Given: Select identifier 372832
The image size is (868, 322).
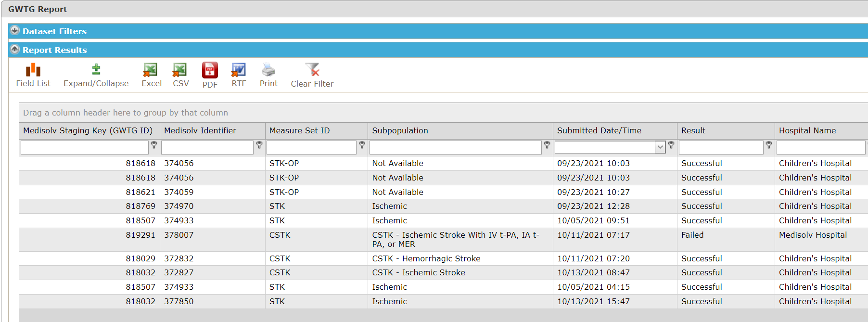Looking at the screenshot, I should pos(179,258).
